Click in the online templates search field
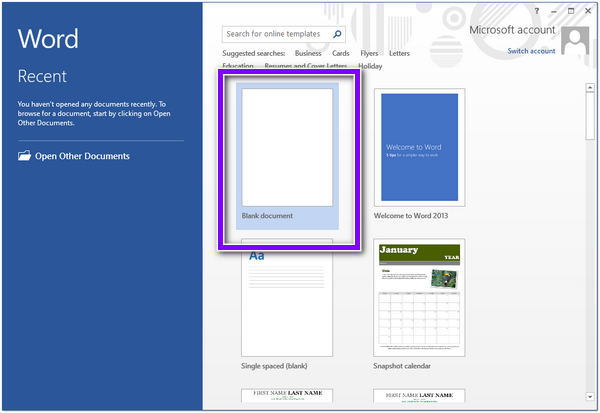This screenshot has height=413, width=600. coord(284,34)
